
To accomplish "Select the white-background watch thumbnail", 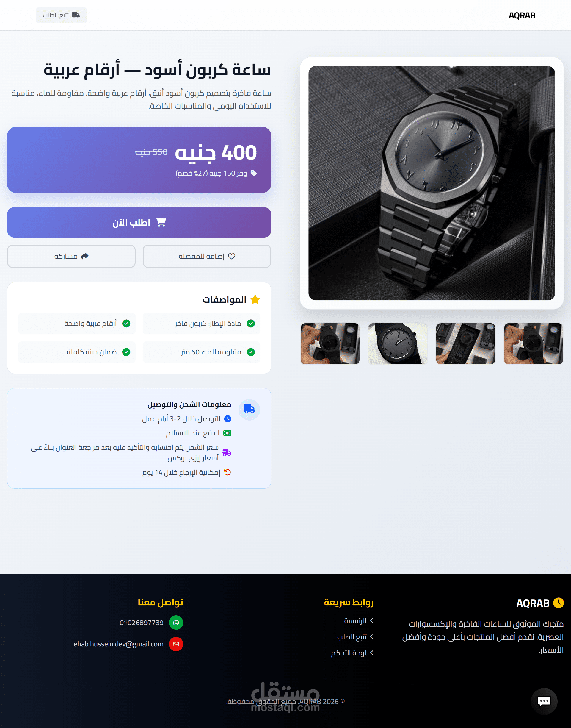I will tap(398, 343).
